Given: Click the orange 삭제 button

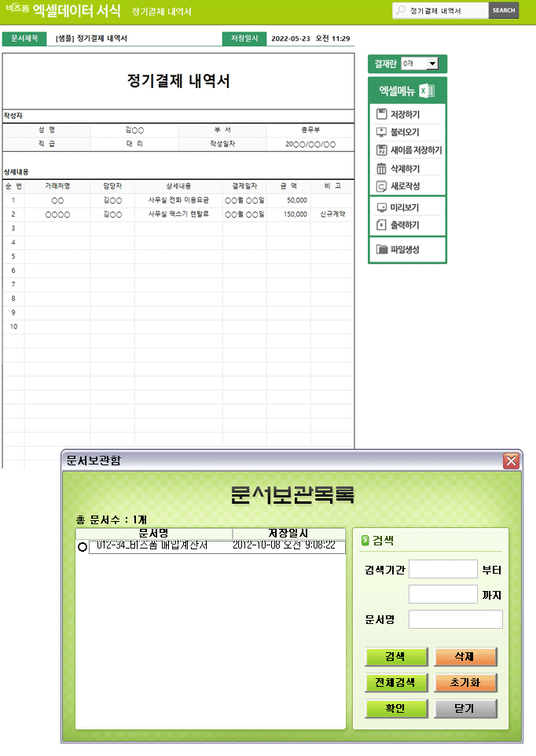Looking at the screenshot, I should pyautogui.click(x=465, y=657).
